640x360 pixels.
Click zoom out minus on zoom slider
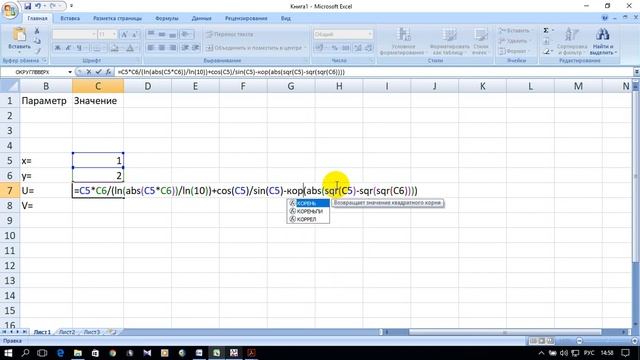coord(580,340)
